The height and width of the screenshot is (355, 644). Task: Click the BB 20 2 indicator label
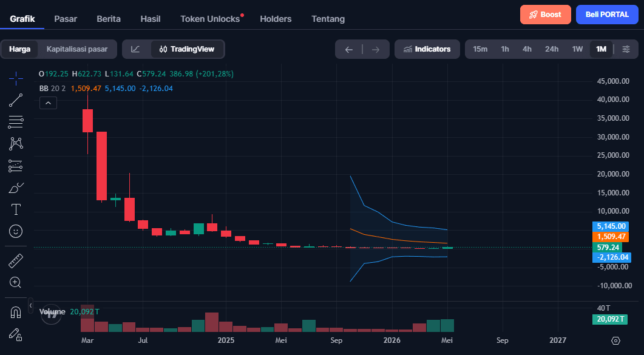click(x=52, y=88)
